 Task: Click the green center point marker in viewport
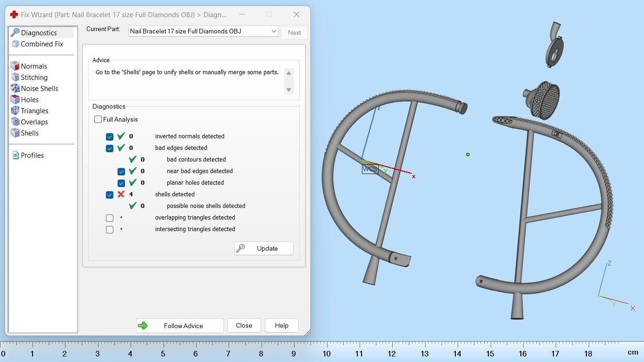(x=468, y=155)
